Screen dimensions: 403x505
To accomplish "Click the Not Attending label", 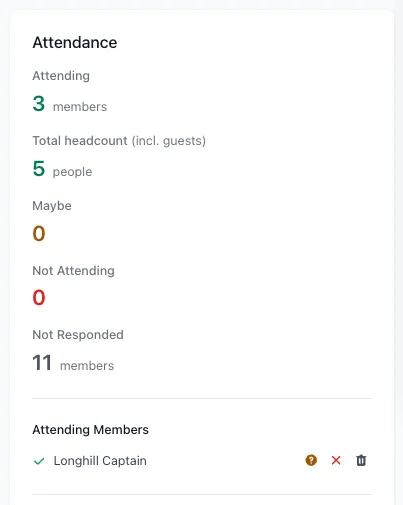I will 73,271.
